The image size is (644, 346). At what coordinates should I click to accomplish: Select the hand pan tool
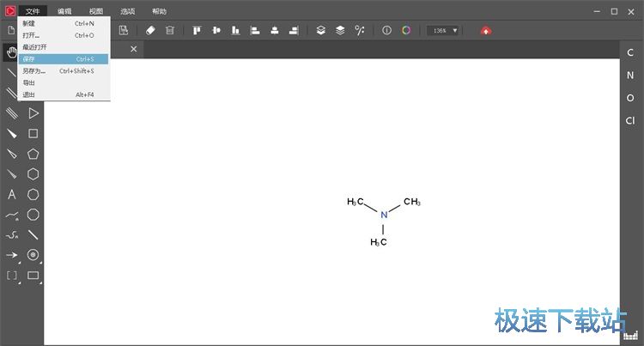point(12,52)
